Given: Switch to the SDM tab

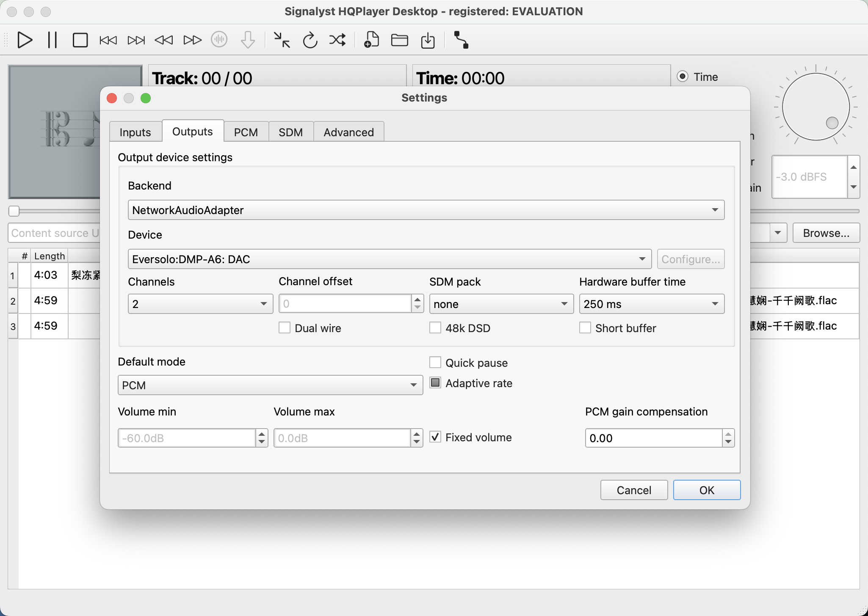Looking at the screenshot, I should (290, 132).
